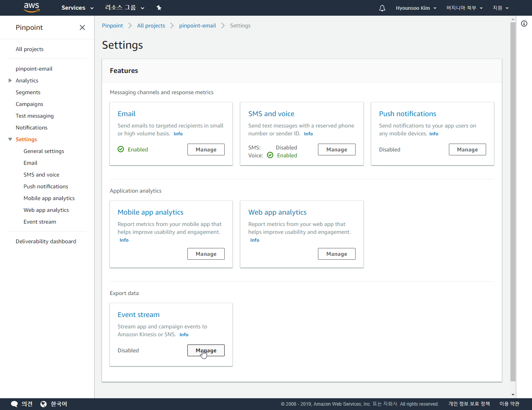Click Info link in Mobile app analytics card

click(x=124, y=240)
